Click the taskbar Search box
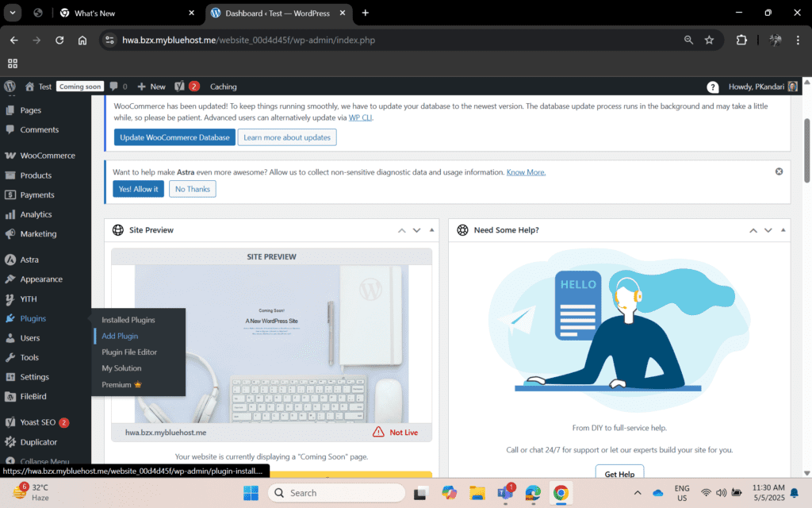Image resolution: width=812 pixels, height=508 pixels. pyautogui.click(x=336, y=493)
